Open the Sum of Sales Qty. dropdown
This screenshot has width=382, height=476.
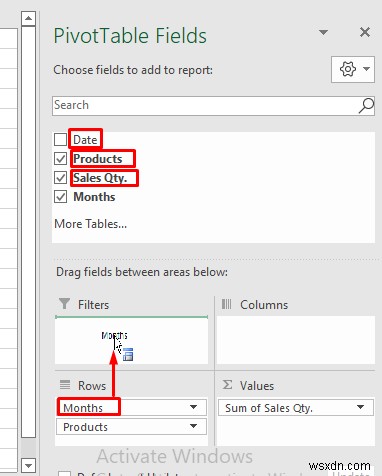(x=360, y=407)
